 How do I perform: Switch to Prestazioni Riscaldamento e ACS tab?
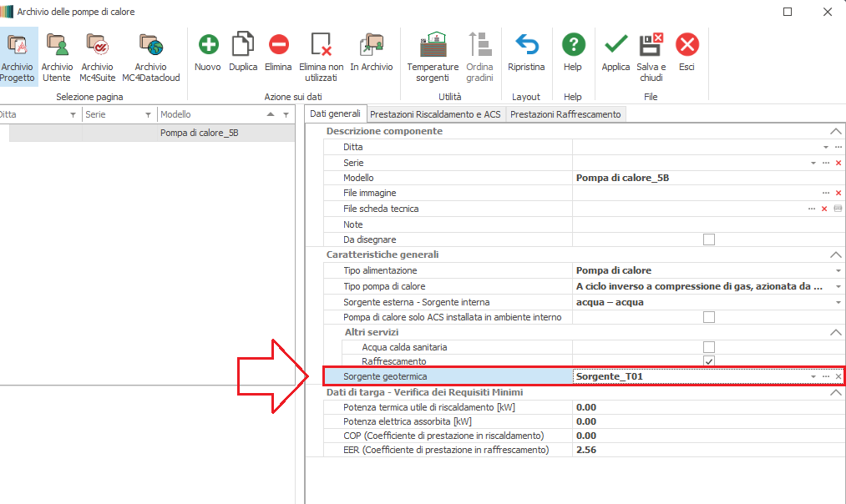(435, 114)
